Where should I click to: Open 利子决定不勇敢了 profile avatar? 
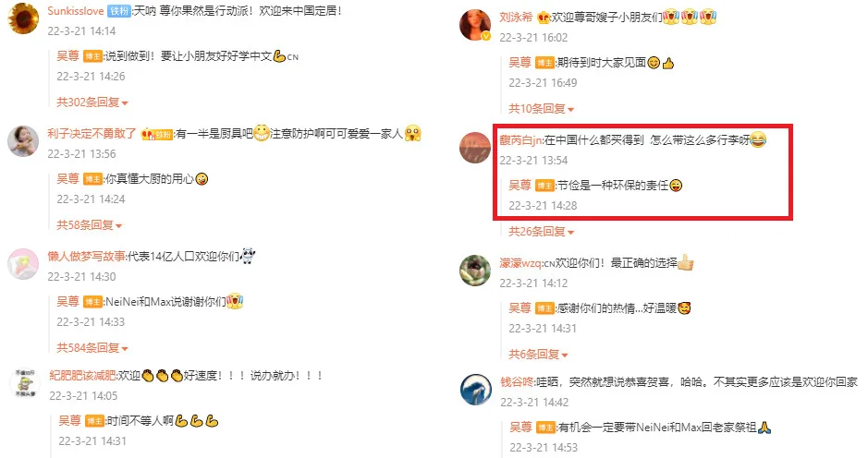pyautogui.click(x=23, y=141)
